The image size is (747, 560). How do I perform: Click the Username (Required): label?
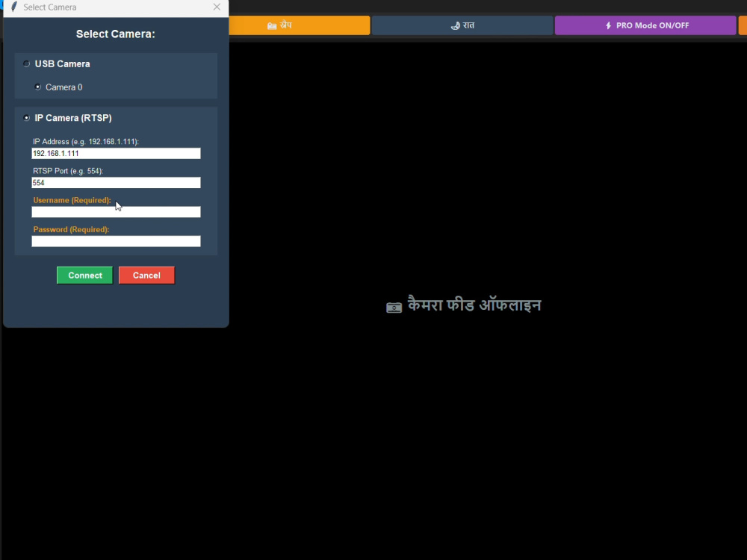click(x=72, y=200)
